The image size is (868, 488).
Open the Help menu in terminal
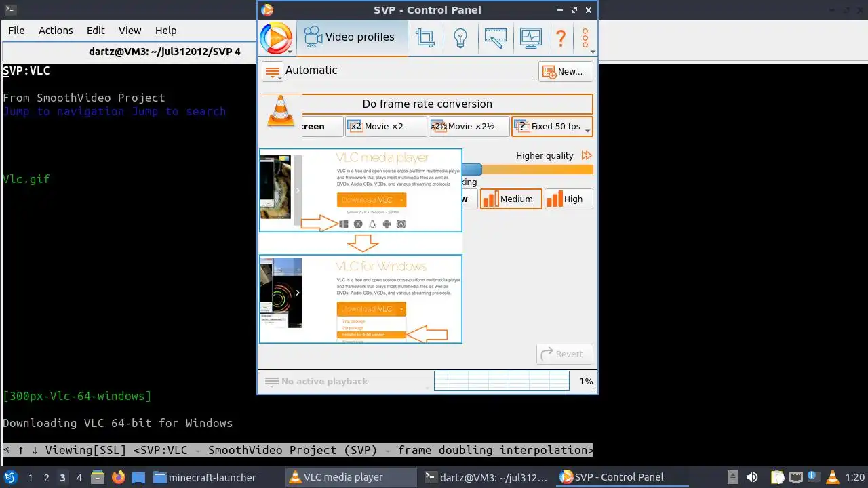pyautogui.click(x=166, y=30)
